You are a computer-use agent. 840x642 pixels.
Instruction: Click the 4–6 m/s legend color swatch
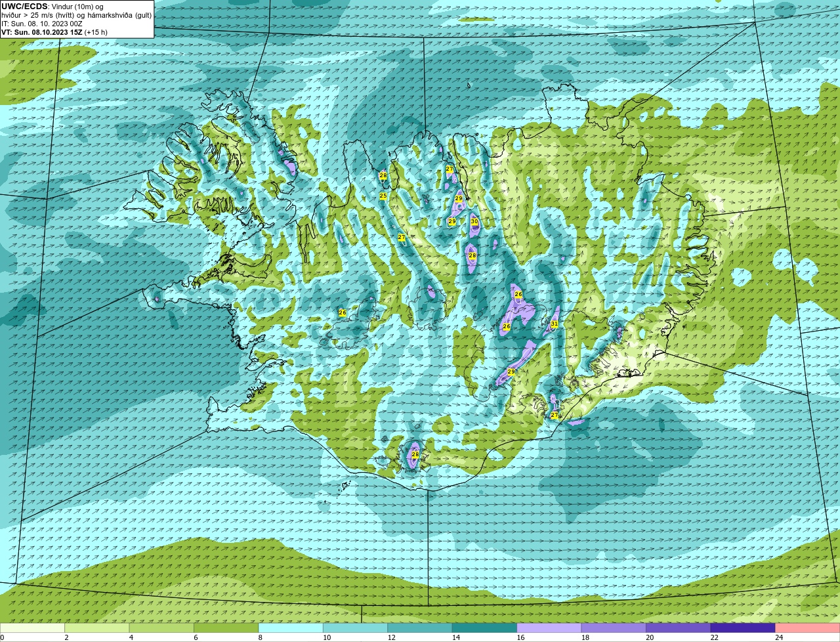pos(162,628)
